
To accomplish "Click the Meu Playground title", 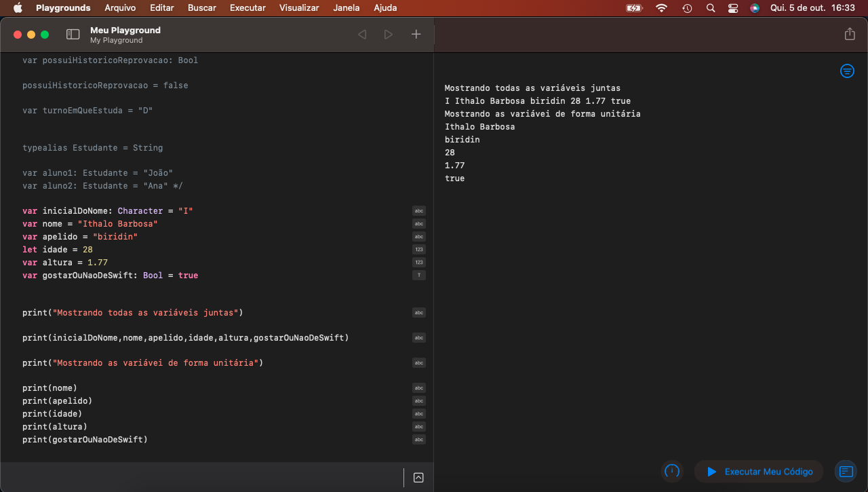I will click(125, 30).
